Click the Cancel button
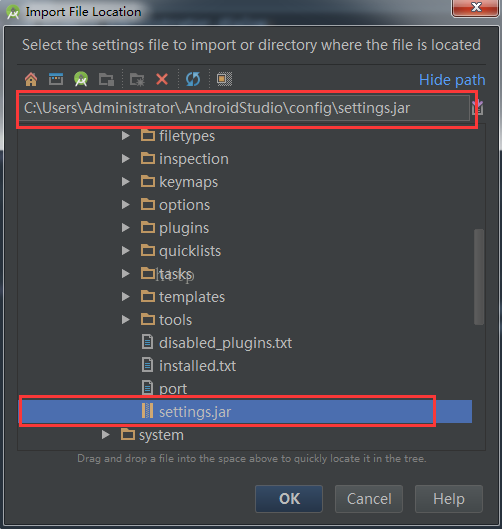 tap(369, 499)
